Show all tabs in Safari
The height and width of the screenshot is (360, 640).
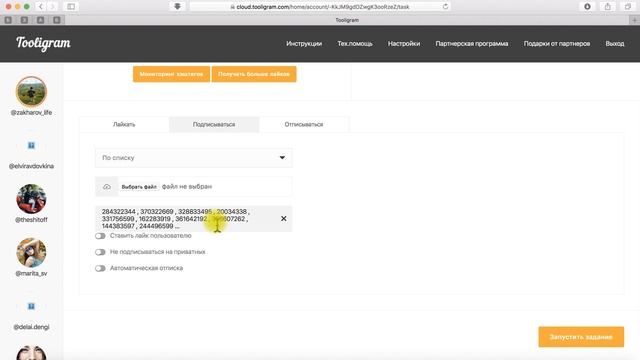click(x=628, y=7)
